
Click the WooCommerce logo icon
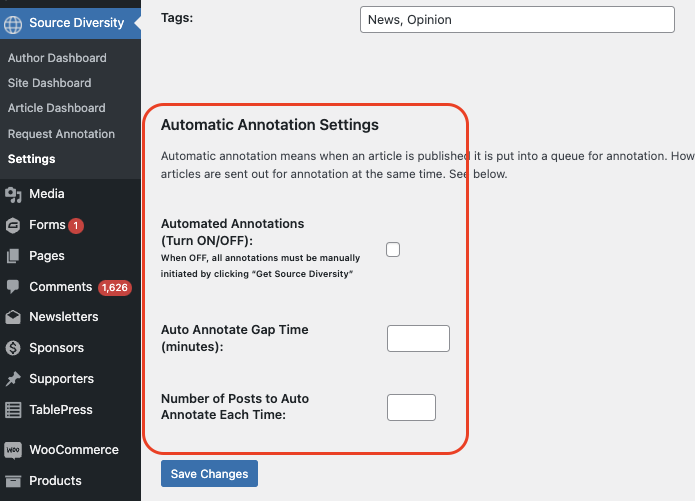pos(14,450)
